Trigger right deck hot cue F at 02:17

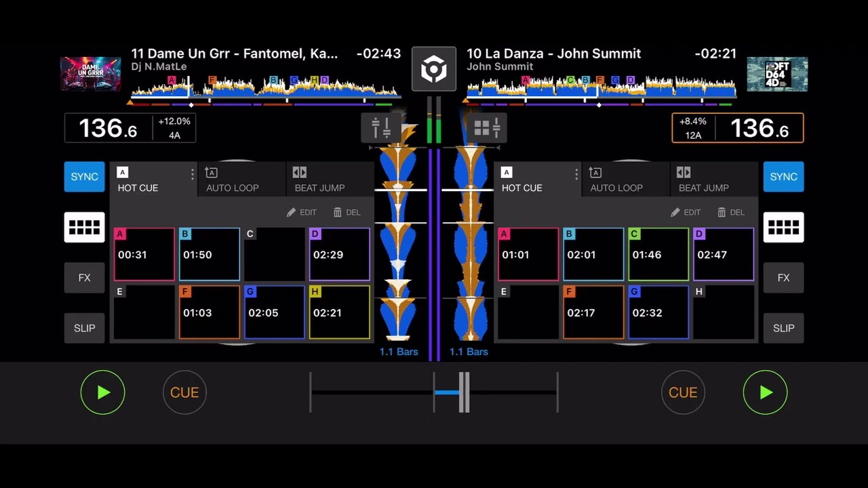[593, 312]
